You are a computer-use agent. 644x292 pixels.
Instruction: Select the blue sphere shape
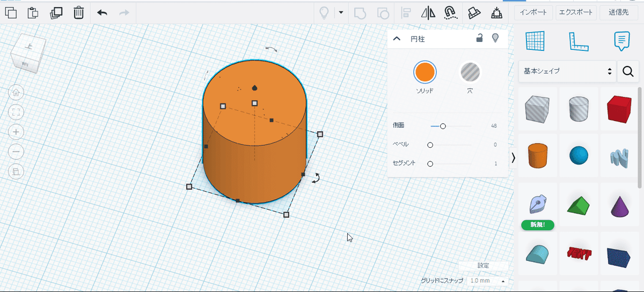[x=579, y=155]
